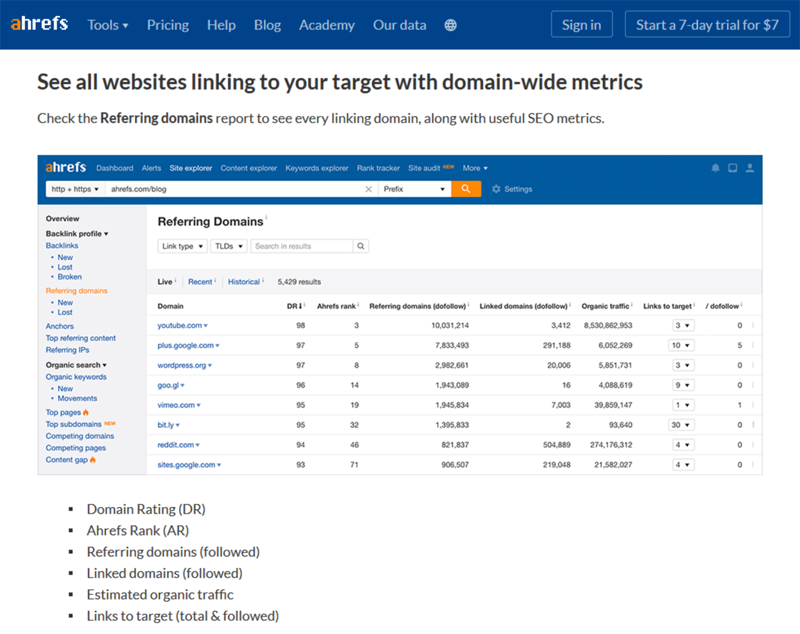Click the monitor icon beside the bell
800x634 pixels.
(x=733, y=168)
